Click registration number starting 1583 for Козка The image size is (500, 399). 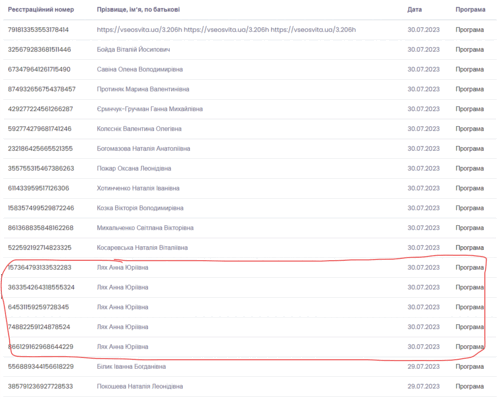pos(41,208)
